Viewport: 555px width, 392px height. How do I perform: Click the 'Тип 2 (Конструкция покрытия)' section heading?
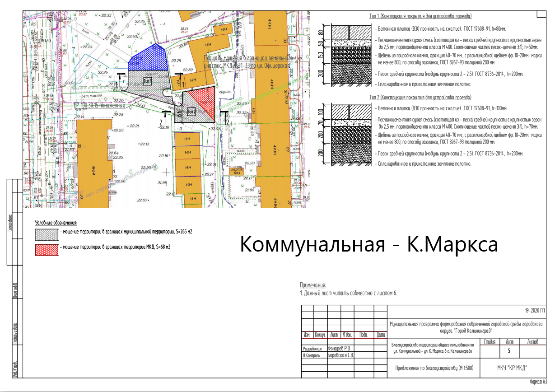click(420, 98)
